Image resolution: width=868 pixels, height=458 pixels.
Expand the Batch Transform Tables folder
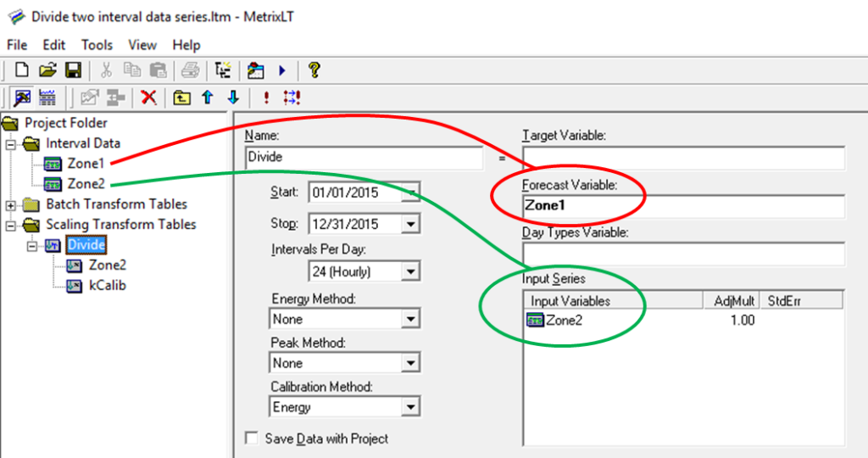click(11, 204)
